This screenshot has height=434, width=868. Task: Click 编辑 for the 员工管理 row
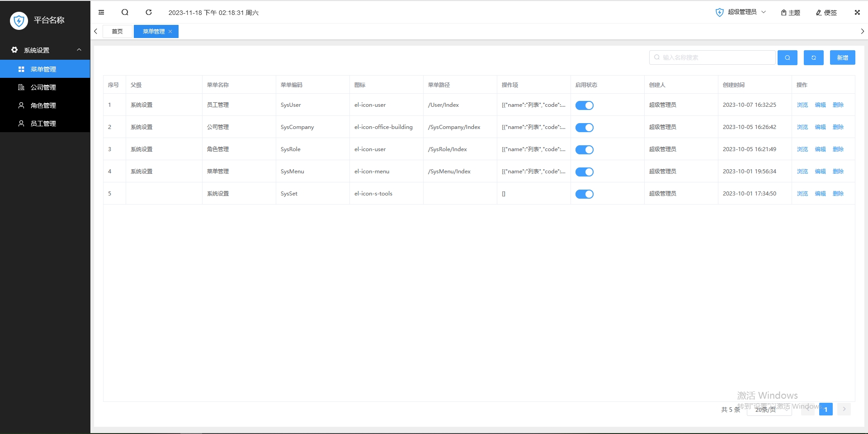(820, 105)
